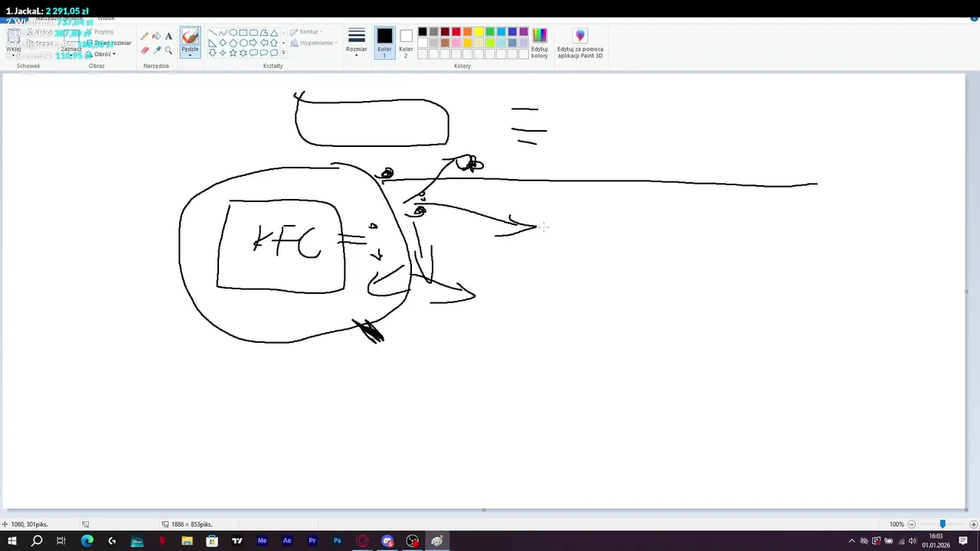
Task: Show hidden system tray icons
Action: pyautogui.click(x=851, y=541)
